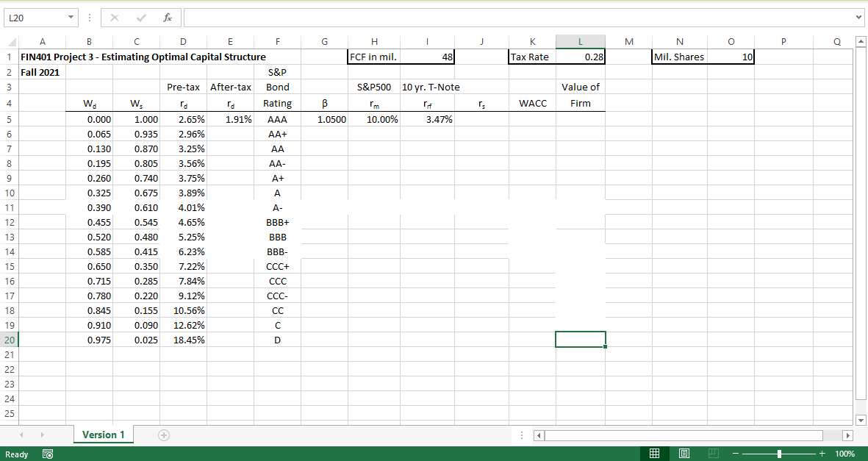
Task: Click the Zoom In plus icon
Action: click(821, 454)
